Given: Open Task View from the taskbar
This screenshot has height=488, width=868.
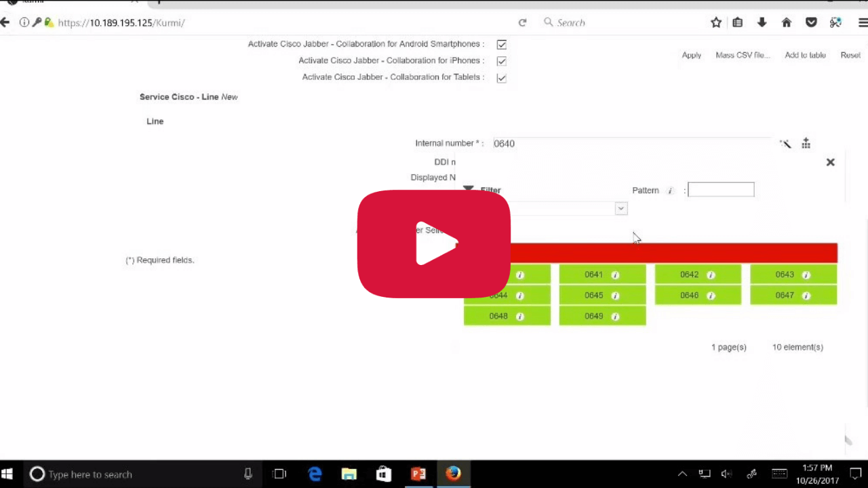Looking at the screenshot, I should [279, 474].
